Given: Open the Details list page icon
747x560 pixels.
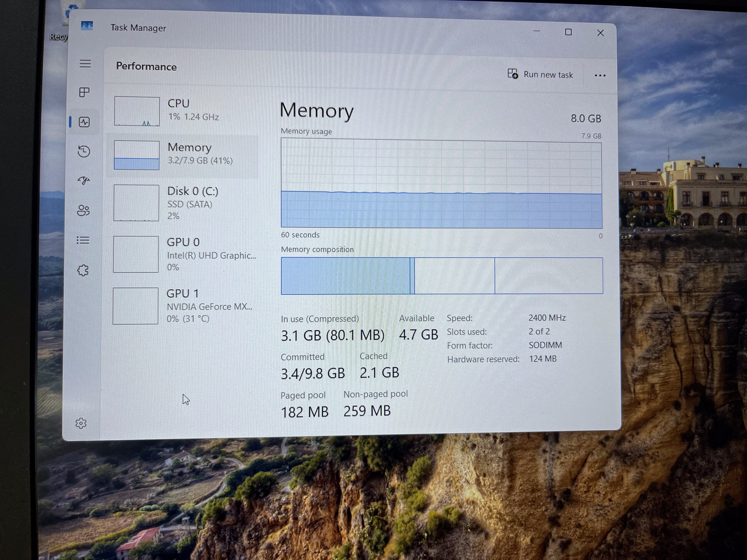Looking at the screenshot, I should (x=83, y=240).
